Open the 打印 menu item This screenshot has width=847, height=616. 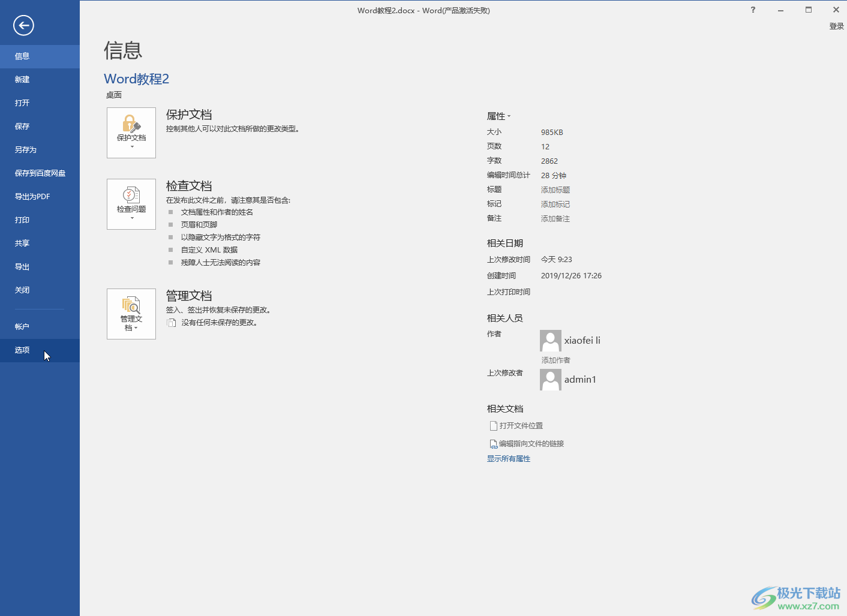tap(40, 220)
